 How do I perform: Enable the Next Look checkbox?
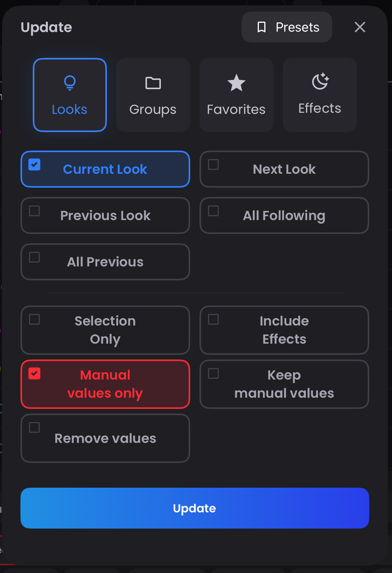(x=213, y=164)
